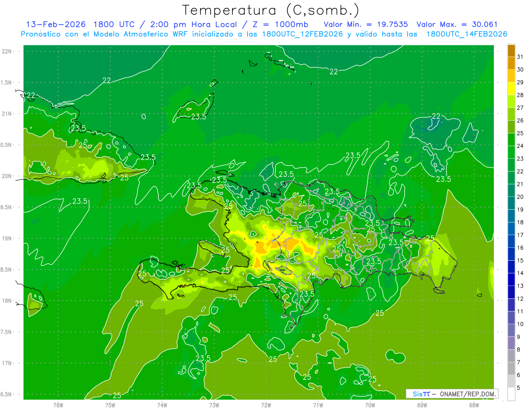Viewport: 532px width, 411px height.
Task: Click the colorbar label '20'
Action: point(520,196)
